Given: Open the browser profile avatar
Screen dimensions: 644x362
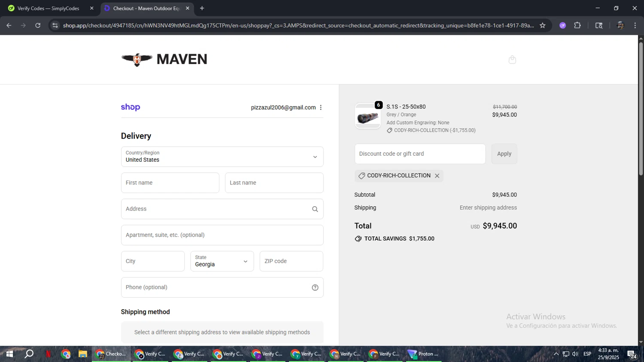Looking at the screenshot, I should pos(620,25).
